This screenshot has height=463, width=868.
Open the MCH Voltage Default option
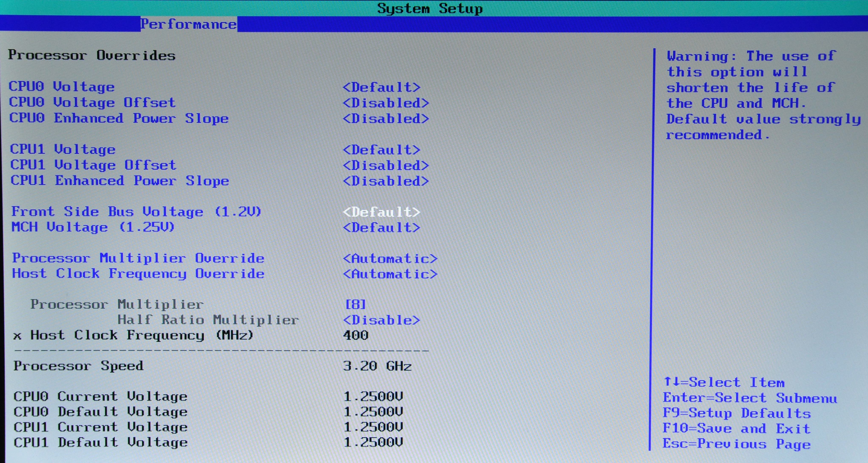pos(382,228)
